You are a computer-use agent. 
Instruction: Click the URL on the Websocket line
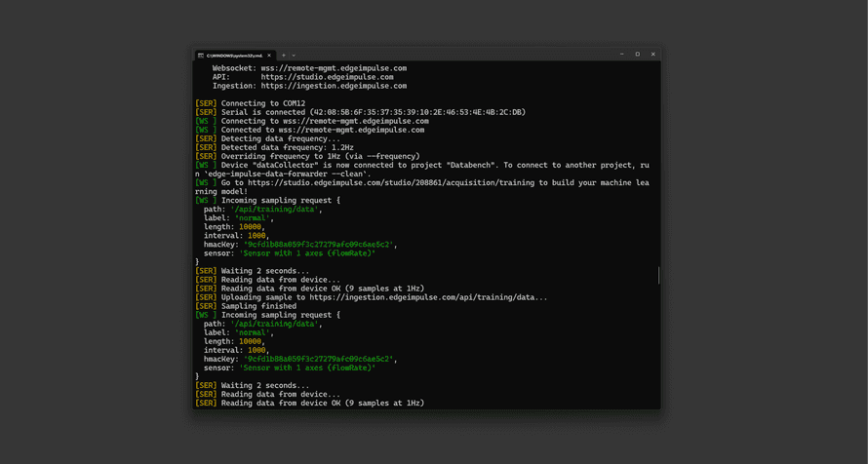tap(333, 68)
